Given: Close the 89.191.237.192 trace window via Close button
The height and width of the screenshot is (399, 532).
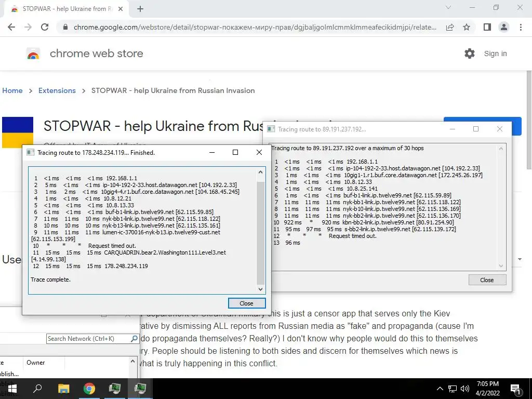Looking at the screenshot, I should tap(487, 280).
